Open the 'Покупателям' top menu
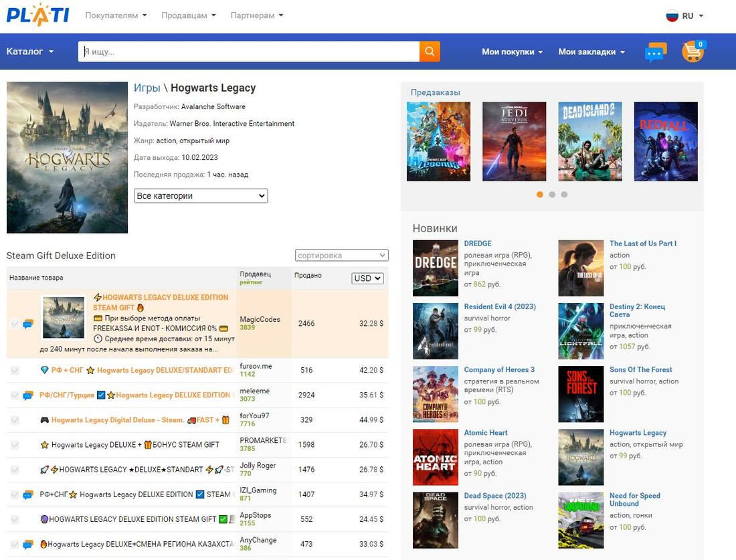Image resolution: width=736 pixels, height=560 pixels. coord(116,15)
